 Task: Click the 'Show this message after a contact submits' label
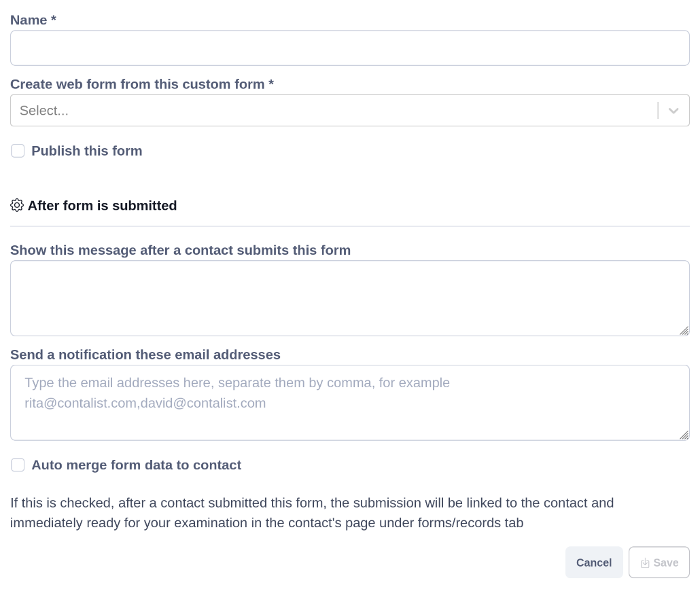coord(180,250)
